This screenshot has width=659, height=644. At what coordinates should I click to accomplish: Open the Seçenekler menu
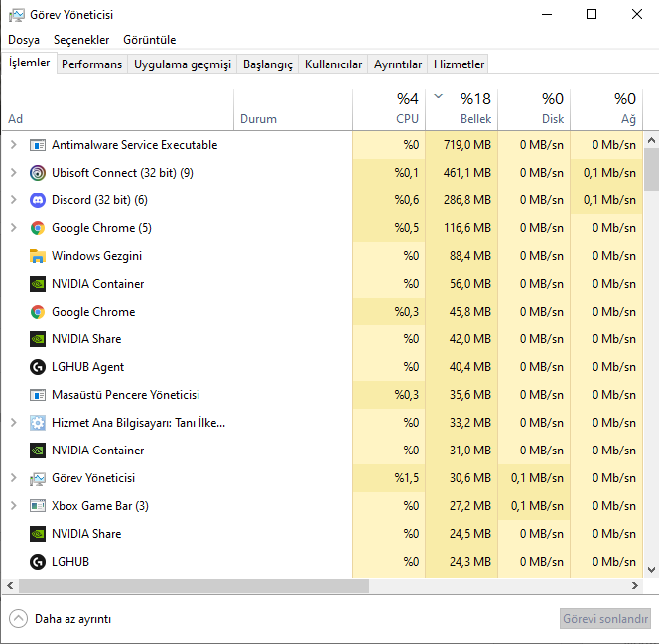pos(81,40)
